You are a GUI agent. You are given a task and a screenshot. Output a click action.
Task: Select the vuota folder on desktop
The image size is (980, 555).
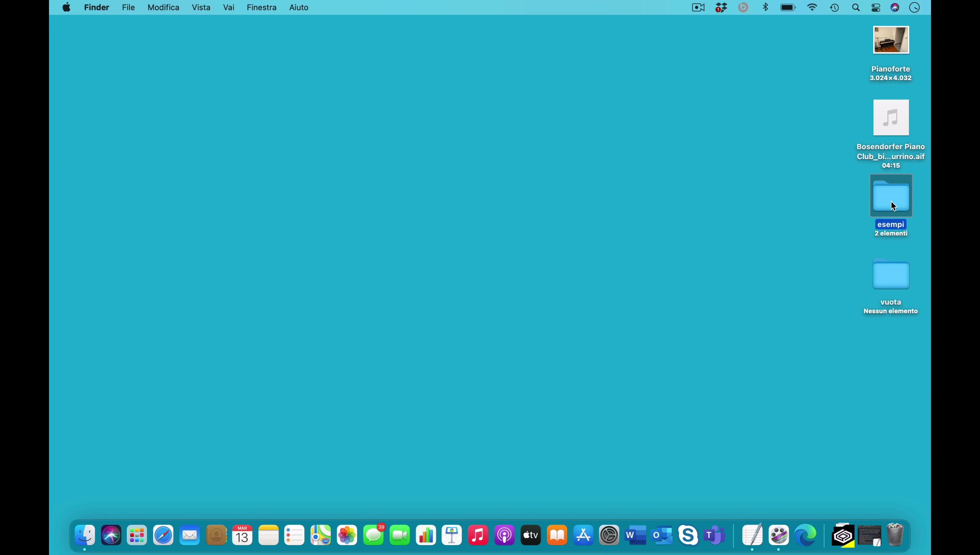click(x=891, y=274)
